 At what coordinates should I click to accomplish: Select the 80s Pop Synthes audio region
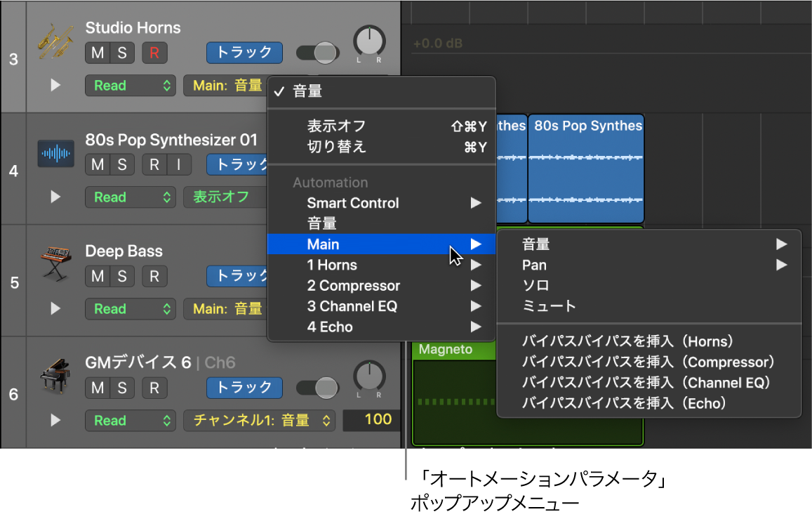(x=586, y=169)
